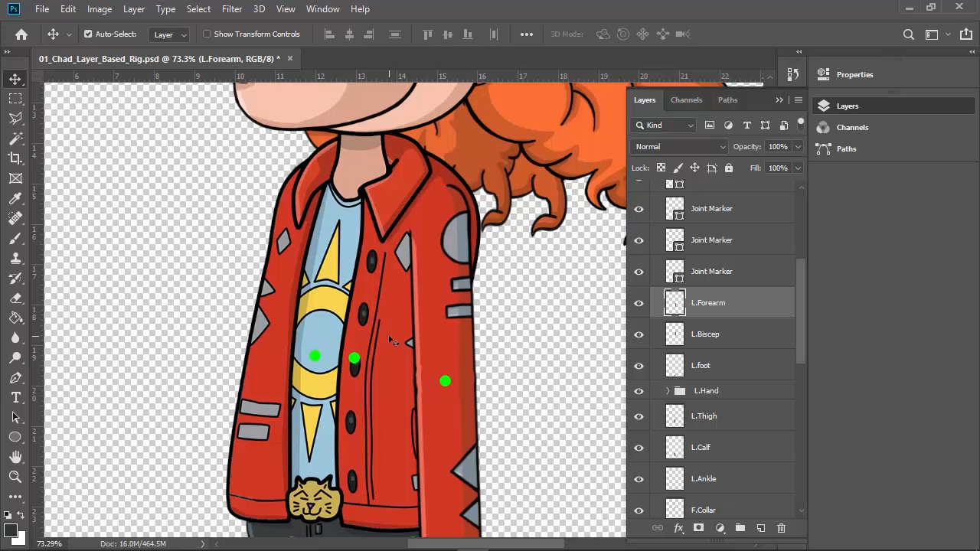Viewport: 980px width, 551px height.
Task: Create a new group folder icon
Action: point(740,528)
